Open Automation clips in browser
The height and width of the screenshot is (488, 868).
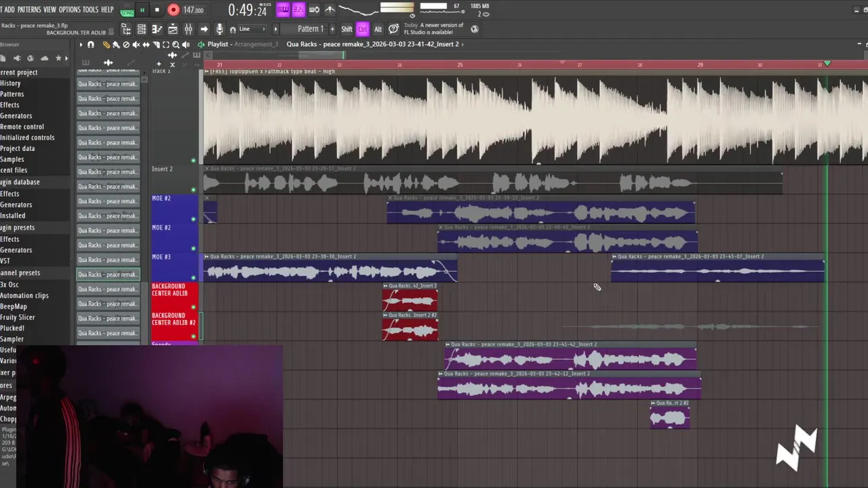[x=24, y=296]
